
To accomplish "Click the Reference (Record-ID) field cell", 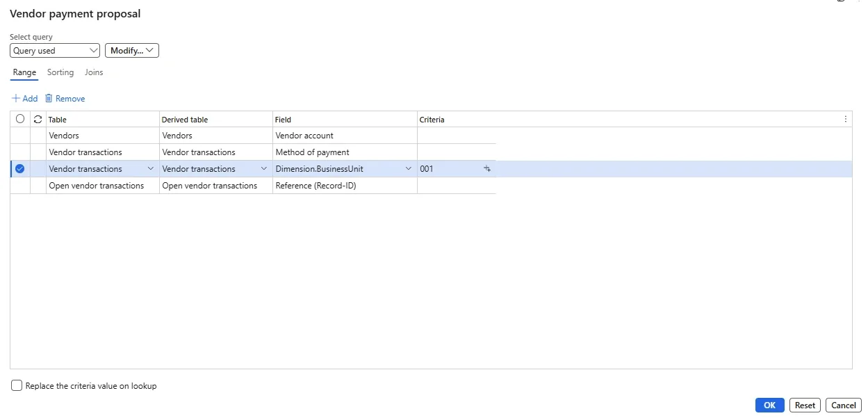I will point(345,186).
